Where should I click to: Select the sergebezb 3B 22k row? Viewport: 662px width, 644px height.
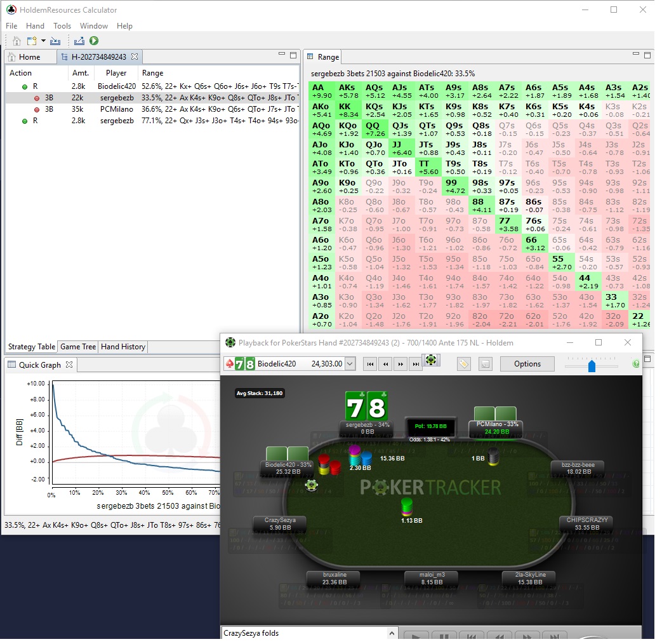pos(153,98)
